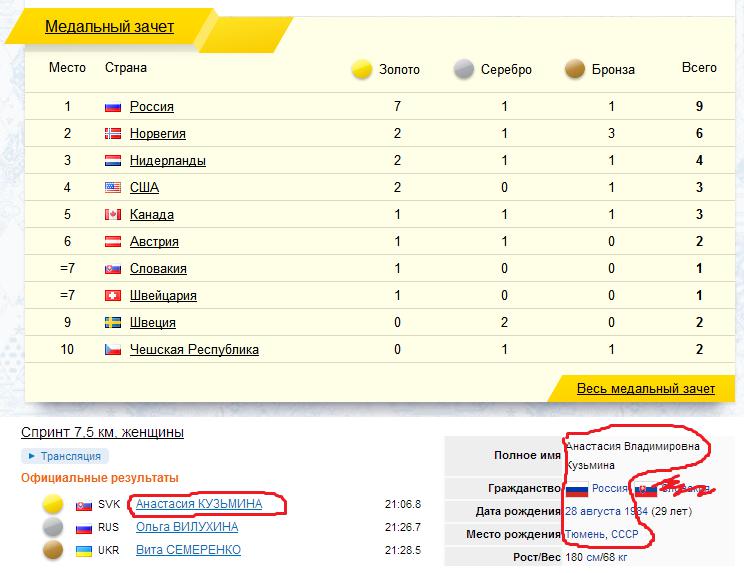Click the gold medal icon in sprint results
744x573 pixels.
click(x=53, y=504)
